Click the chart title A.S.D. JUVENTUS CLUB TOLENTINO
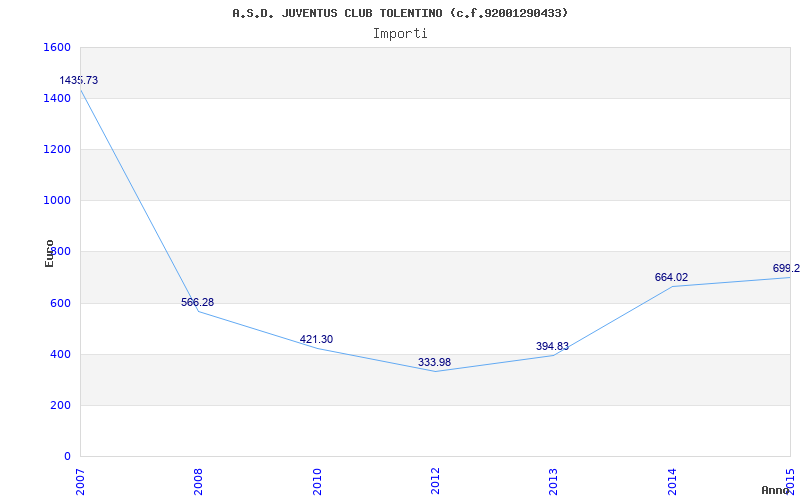This screenshot has height=500, width=800. coord(400,13)
